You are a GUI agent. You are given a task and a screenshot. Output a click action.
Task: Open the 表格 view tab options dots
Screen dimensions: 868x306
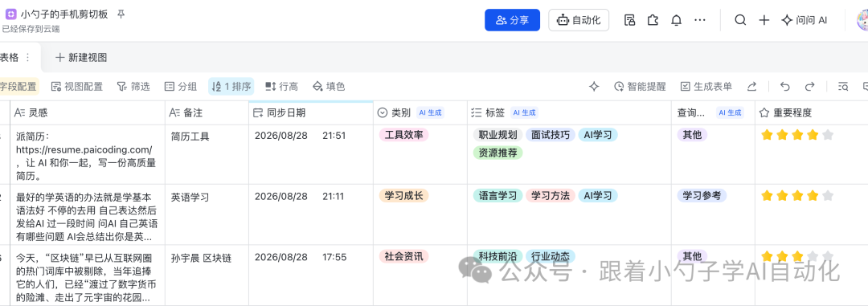(x=28, y=58)
